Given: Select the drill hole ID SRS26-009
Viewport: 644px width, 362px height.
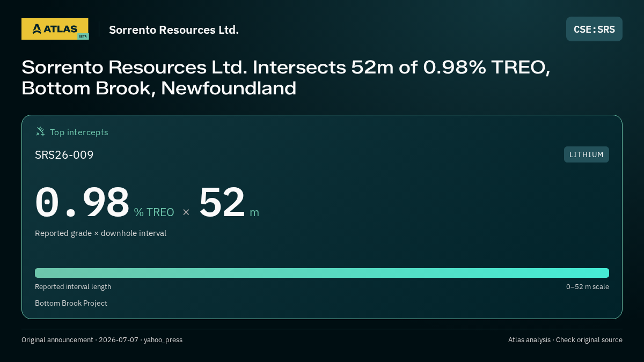Looking at the screenshot, I should [64, 155].
